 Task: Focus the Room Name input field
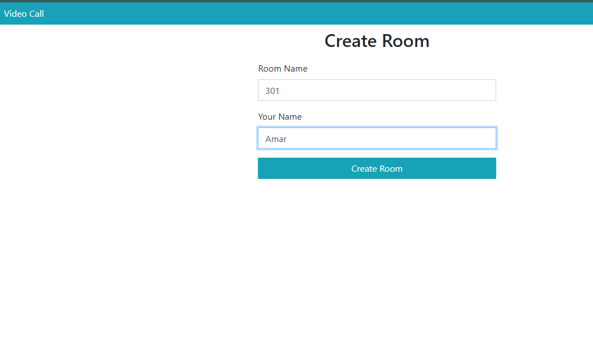pos(376,90)
